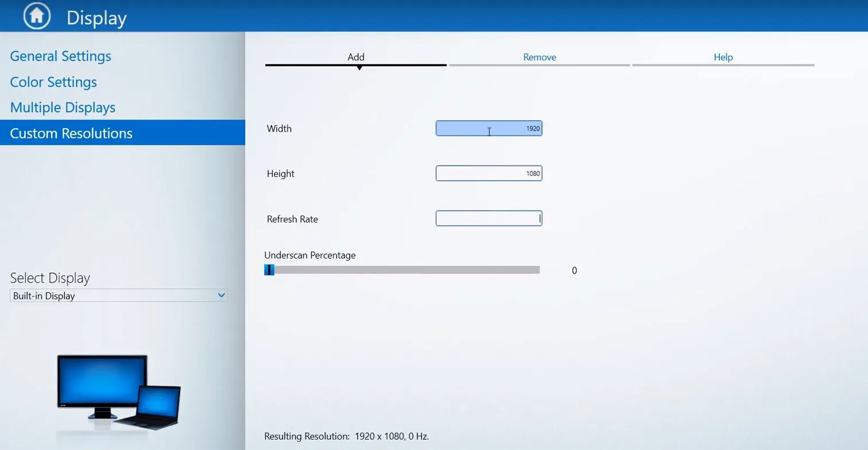Click the Height input field

click(489, 173)
